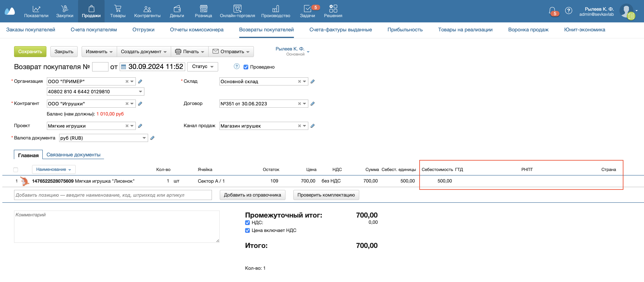
Task: Expand the bank account number dropdown
Action: coord(141,92)
